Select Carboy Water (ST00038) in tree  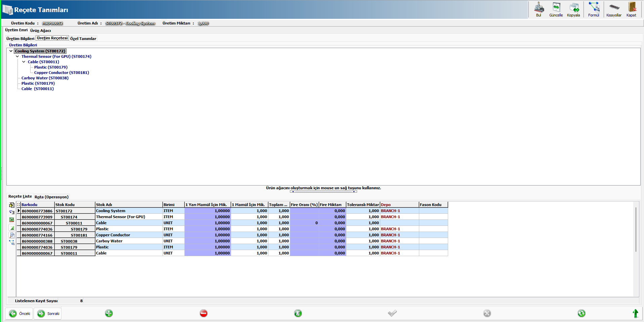(45, 78)
